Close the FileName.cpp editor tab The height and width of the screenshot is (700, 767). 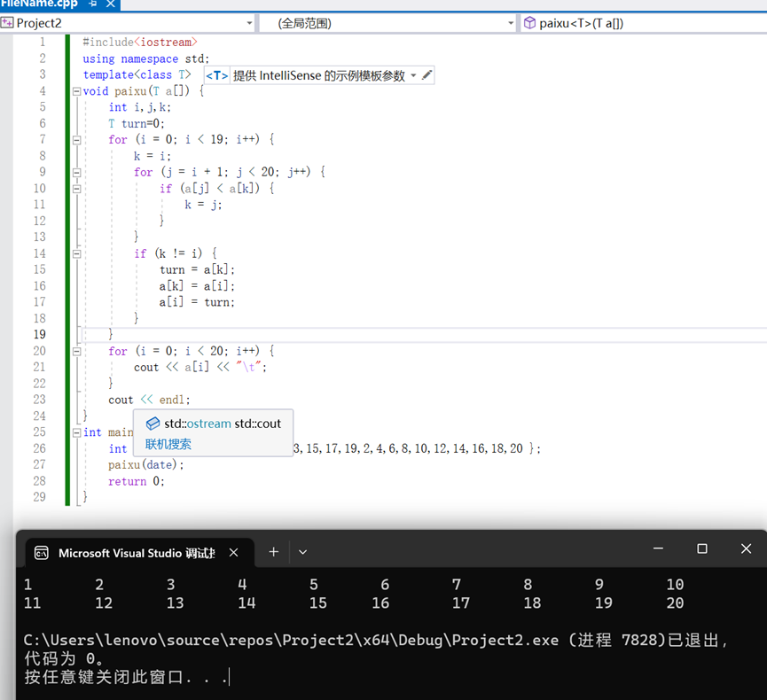coord(112,4)
